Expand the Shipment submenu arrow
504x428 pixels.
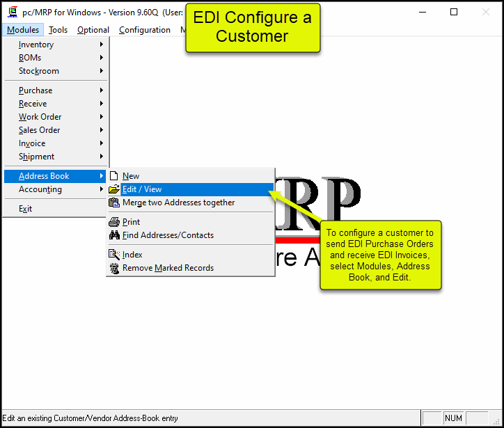click(101, 157)
